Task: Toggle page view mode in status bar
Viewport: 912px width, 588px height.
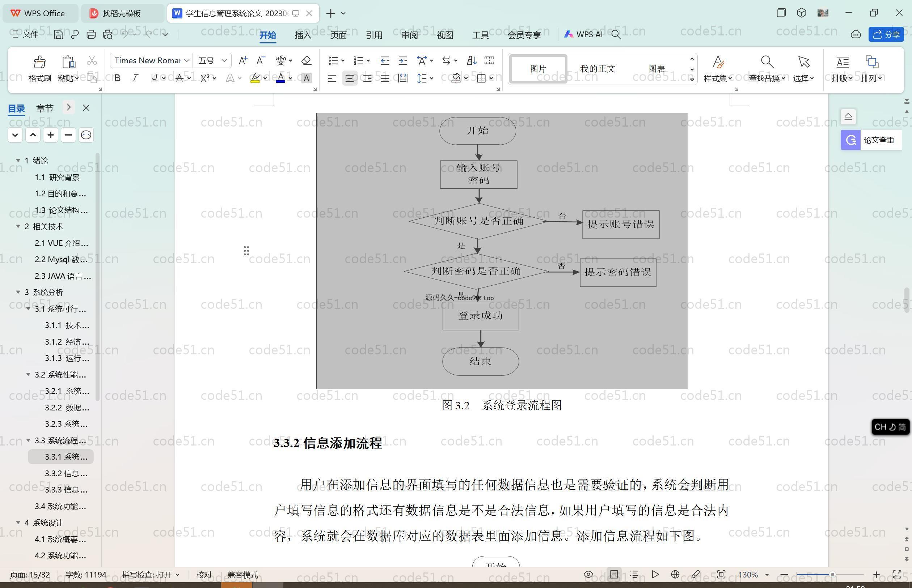Action: pyautogui.click(x=614, y=574)
